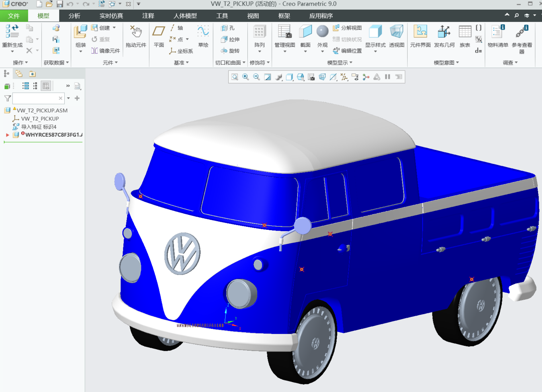Screen dimensions: 542x392
Task: Start a Sketch (草绘)
Action: pyautogui.click(x=203, y=31)
